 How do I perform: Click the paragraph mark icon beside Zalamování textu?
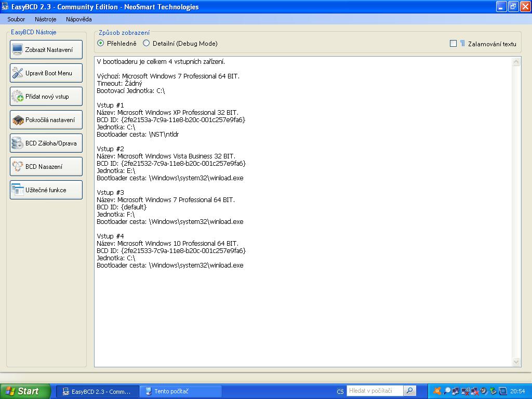[462, 44]
